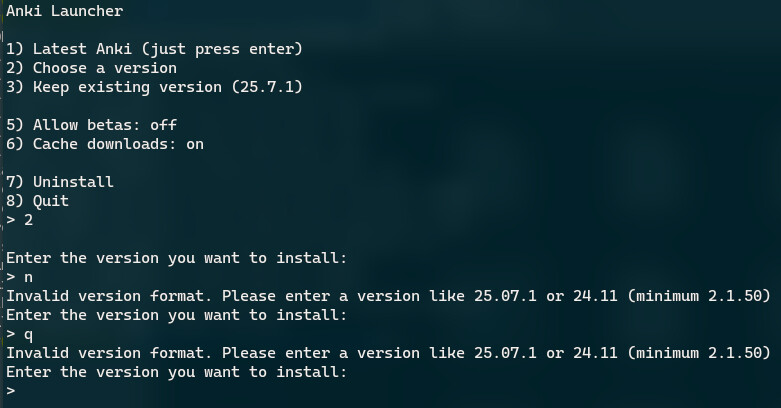This screenshot has height=408, width=781.
Task: Click the empty prompt at the last line
Action: coord(11,392)
